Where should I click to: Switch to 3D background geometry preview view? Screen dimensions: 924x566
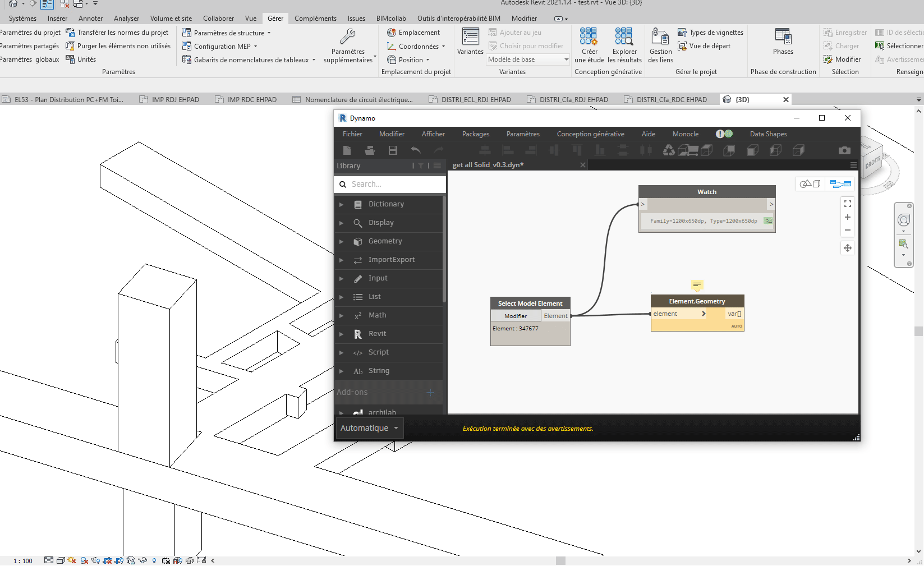tap(810, 184)
